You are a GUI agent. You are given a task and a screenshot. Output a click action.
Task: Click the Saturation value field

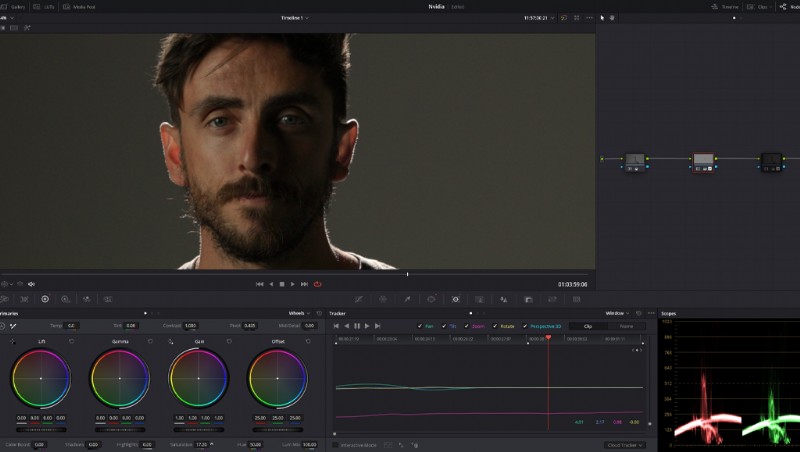click(202, 445)
